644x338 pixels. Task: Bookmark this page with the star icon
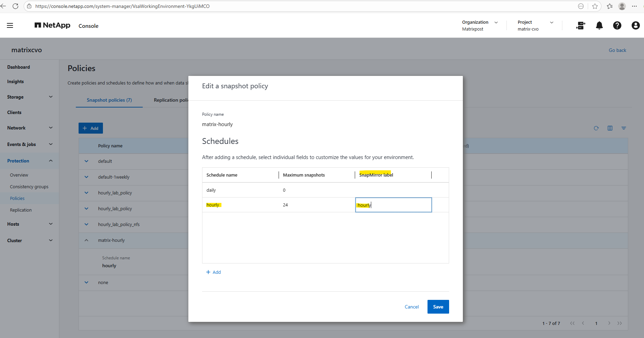pyautogui.click(x=595, y=6)
